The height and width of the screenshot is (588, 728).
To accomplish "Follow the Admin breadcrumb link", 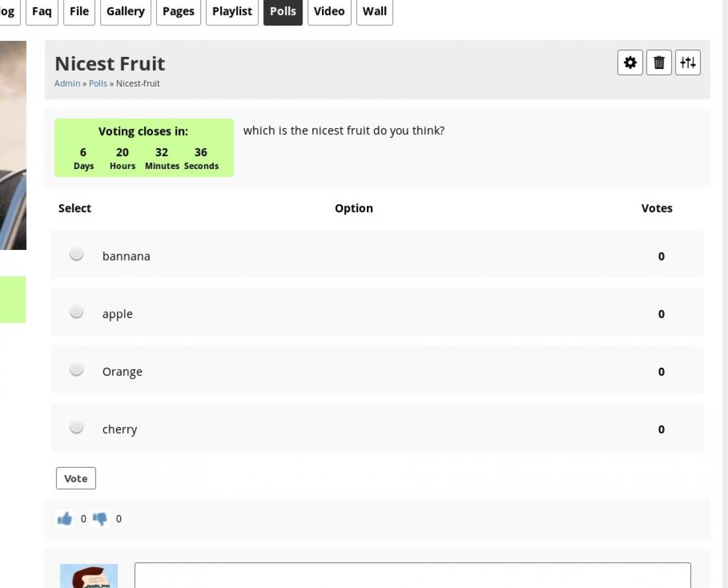I will click(x=67, y=83).
